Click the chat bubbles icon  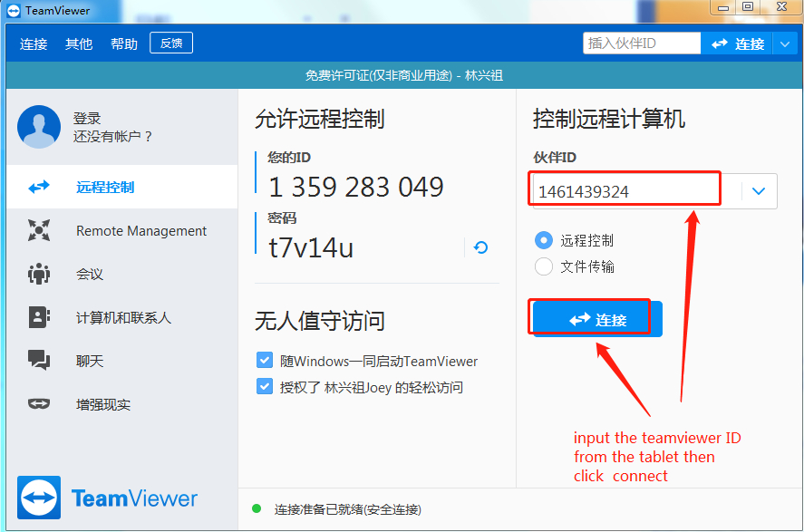point(39,361)
